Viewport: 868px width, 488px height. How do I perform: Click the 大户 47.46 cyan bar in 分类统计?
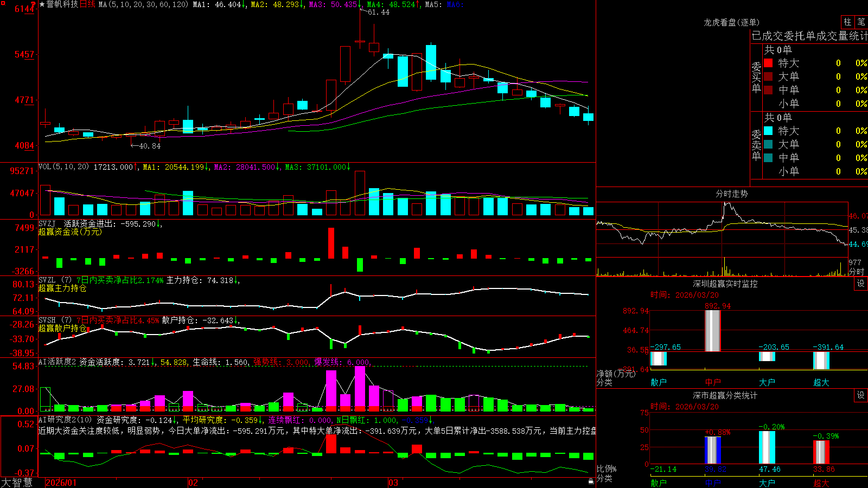click(x=767, y=447)
